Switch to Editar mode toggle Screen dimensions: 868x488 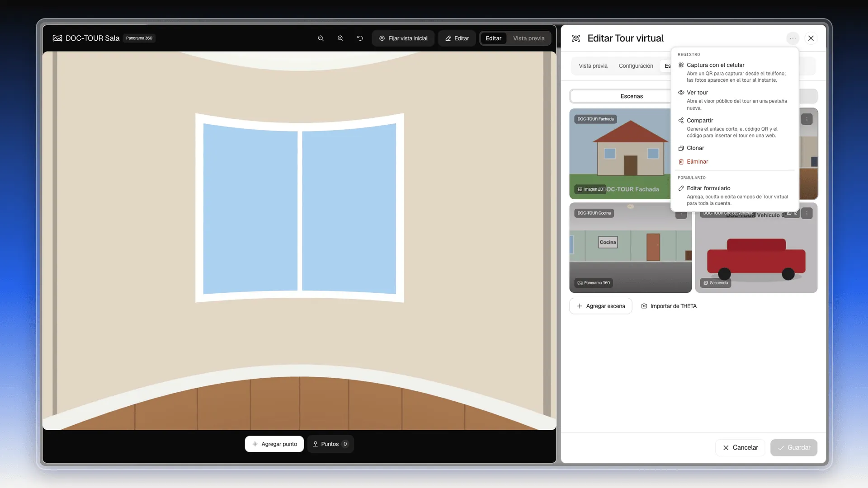click(x=493, y=38)
